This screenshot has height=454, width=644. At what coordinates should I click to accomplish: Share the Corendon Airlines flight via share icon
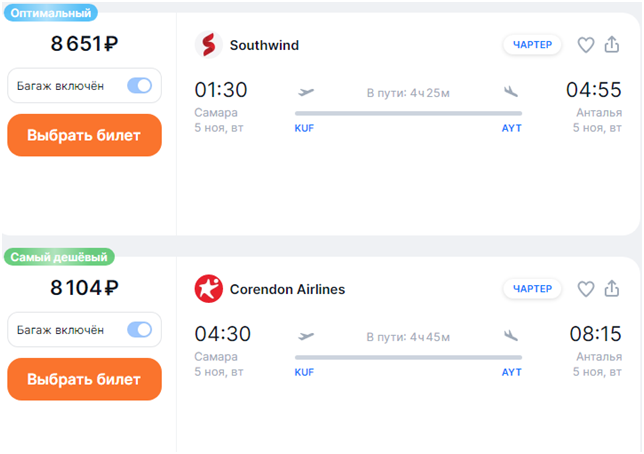point(612,288)
